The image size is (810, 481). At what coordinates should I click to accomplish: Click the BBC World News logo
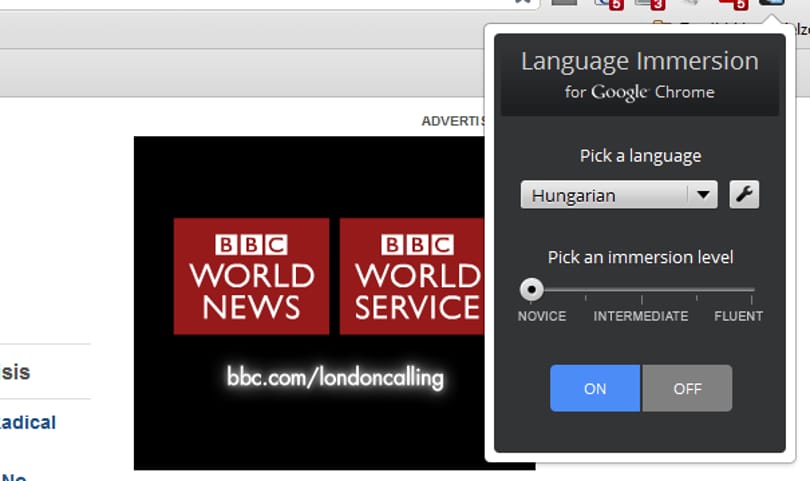pyautogui.click(x=252, y=276)
